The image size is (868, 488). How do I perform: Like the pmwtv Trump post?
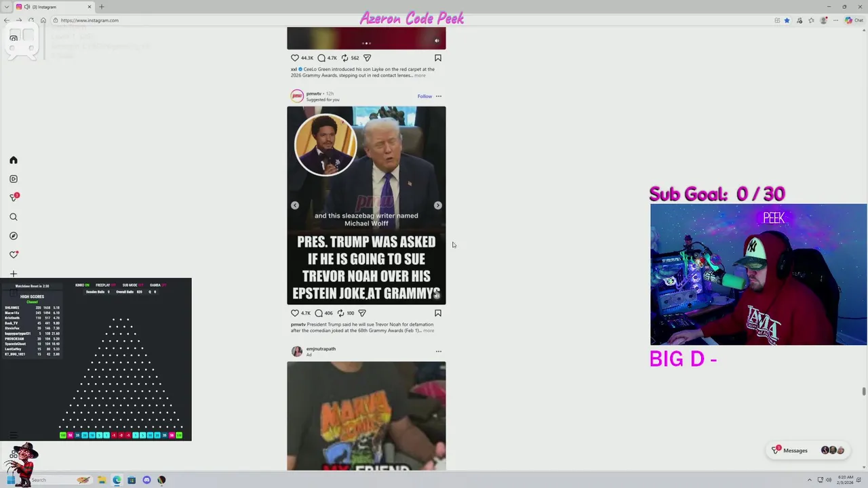coord(295,313)
